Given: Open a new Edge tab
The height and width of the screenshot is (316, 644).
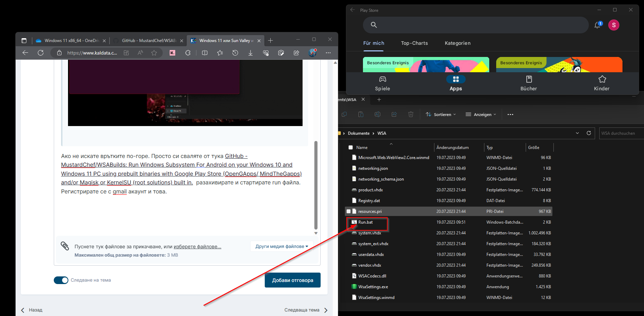Looking at the screenshot, I should [x=271, y=41].
